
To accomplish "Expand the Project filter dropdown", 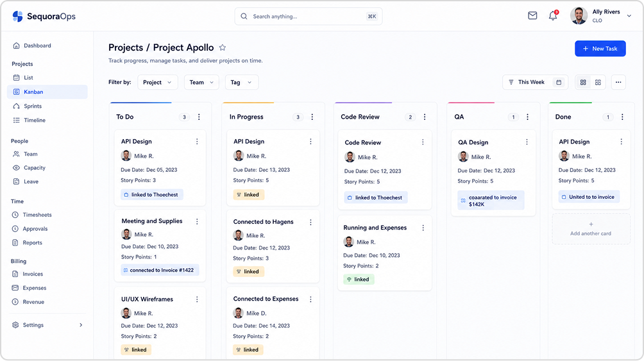I will 157,82.
